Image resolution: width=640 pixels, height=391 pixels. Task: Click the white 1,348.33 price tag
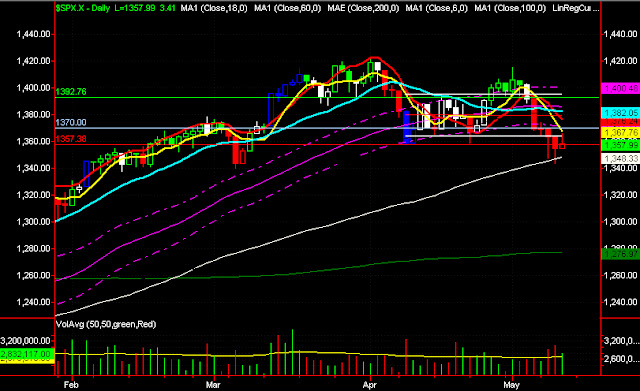[x=621, y=158]
